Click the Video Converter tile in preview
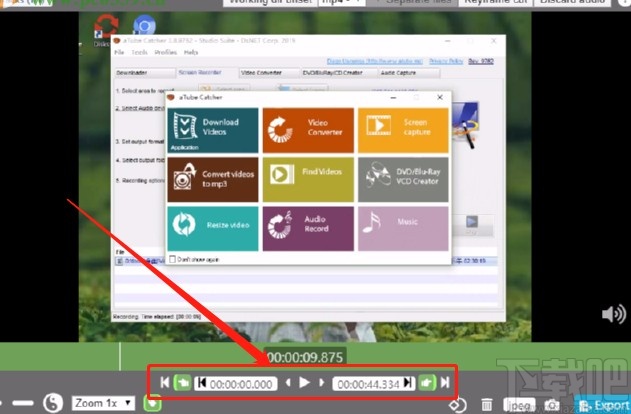631x414 pixels. pyautogui.click(x=308, y=130)
